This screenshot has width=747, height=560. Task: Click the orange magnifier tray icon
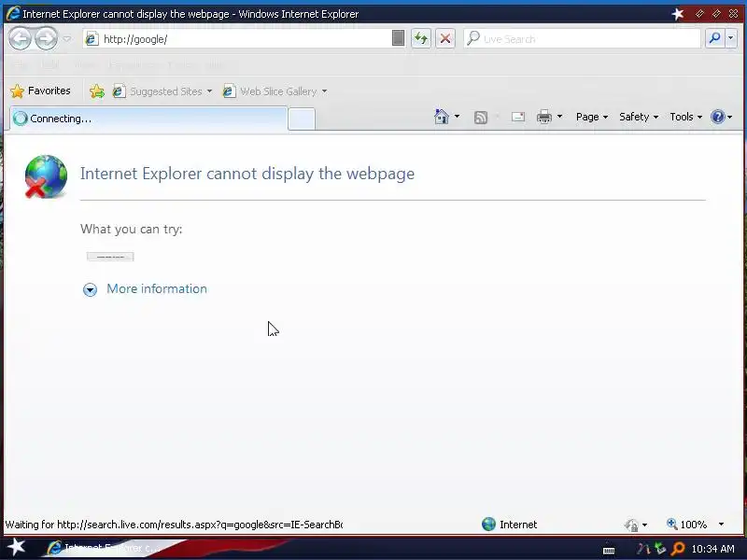[677, 549]
